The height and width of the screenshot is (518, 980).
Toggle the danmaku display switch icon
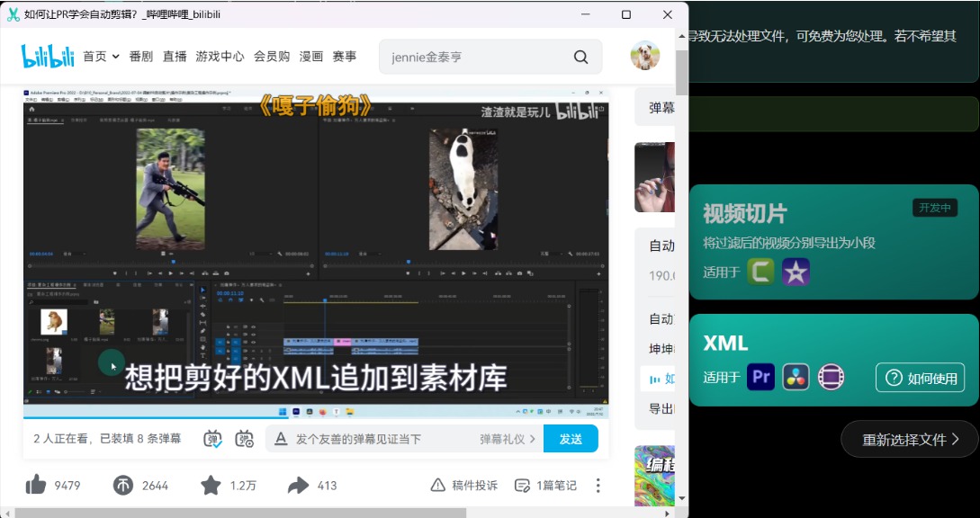pyautogui.click(x=213, y=439)
